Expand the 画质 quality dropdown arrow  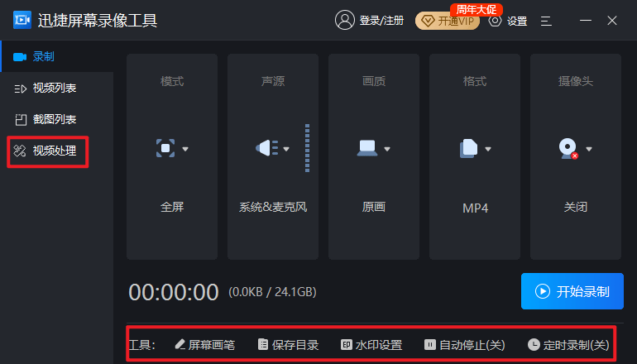click(x=387, y=149)
